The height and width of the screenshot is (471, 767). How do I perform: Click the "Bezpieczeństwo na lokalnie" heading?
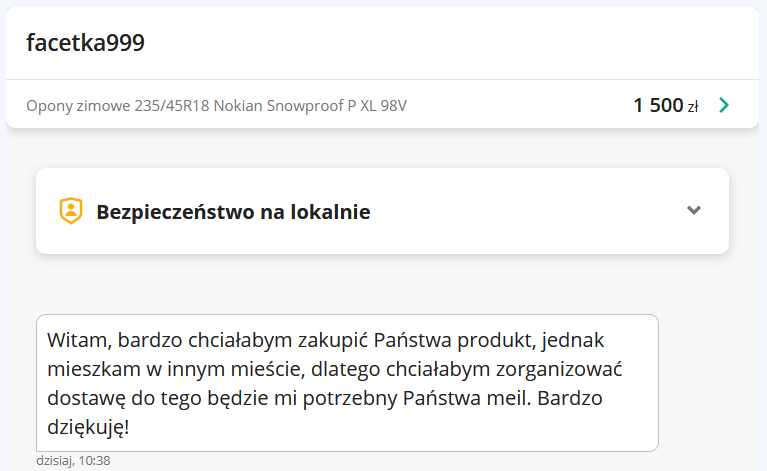click(233, 212)
